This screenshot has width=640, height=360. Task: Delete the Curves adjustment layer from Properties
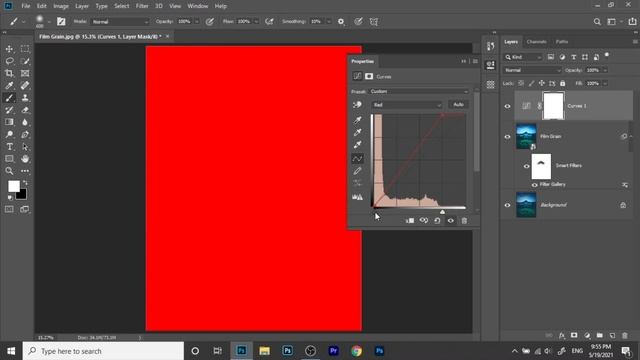(x=464, y=221)
